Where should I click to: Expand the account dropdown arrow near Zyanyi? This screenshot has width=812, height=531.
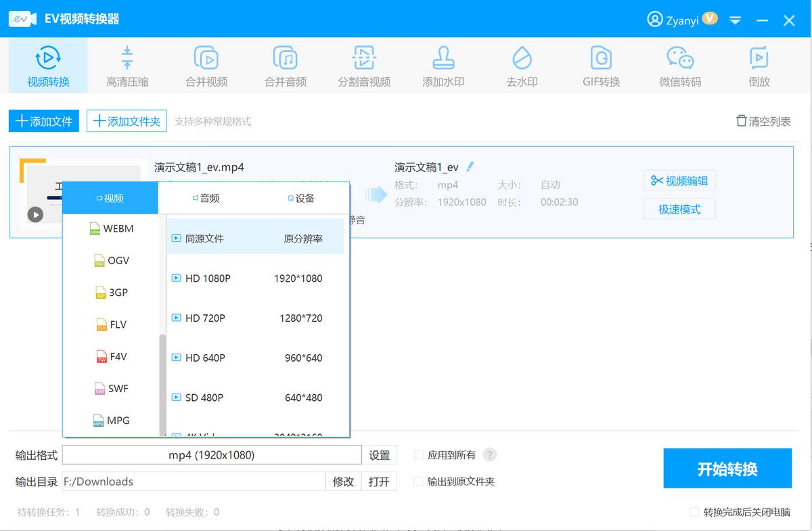pyautogui.click(x=735, y=20)
